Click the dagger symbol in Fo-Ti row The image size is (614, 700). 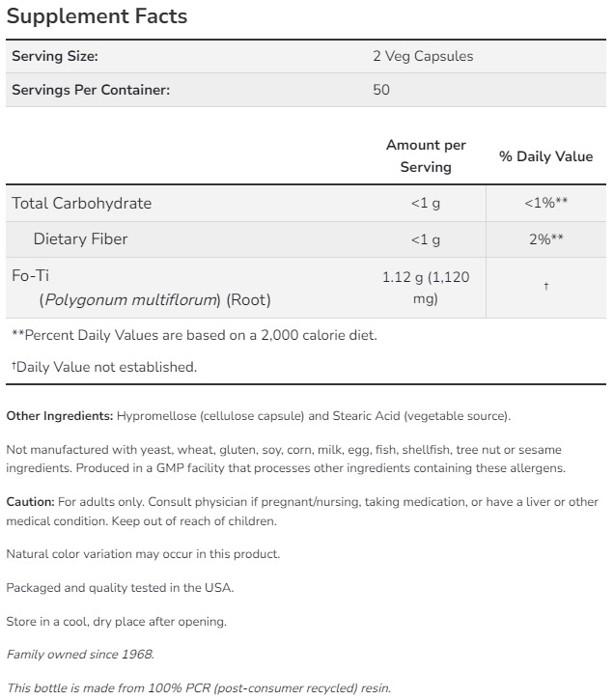546,288
